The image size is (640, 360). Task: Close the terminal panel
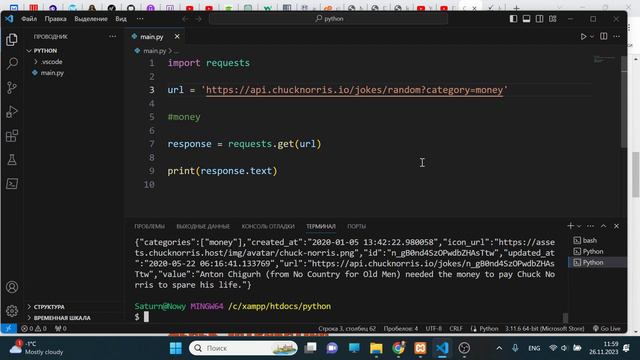tap(616, 226)
